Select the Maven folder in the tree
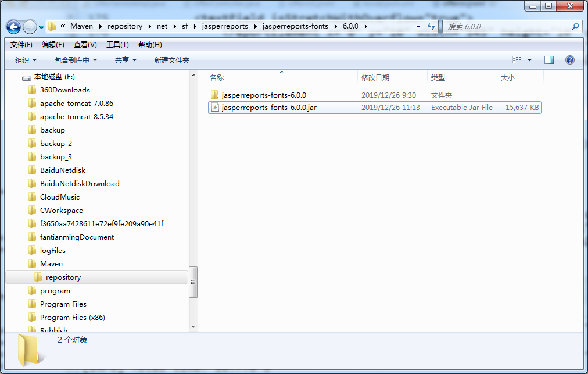 point(51,264)
